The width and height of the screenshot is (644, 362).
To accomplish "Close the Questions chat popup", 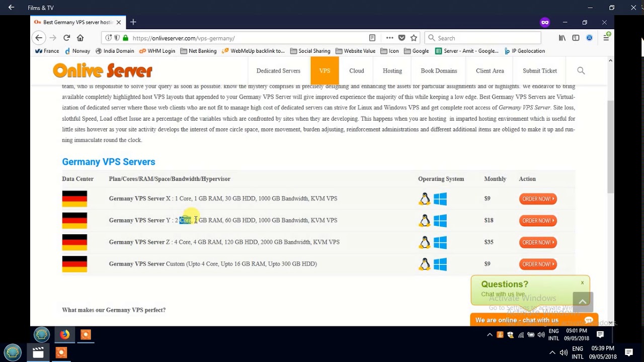I will pyautogui.click(x=582, y=283).
